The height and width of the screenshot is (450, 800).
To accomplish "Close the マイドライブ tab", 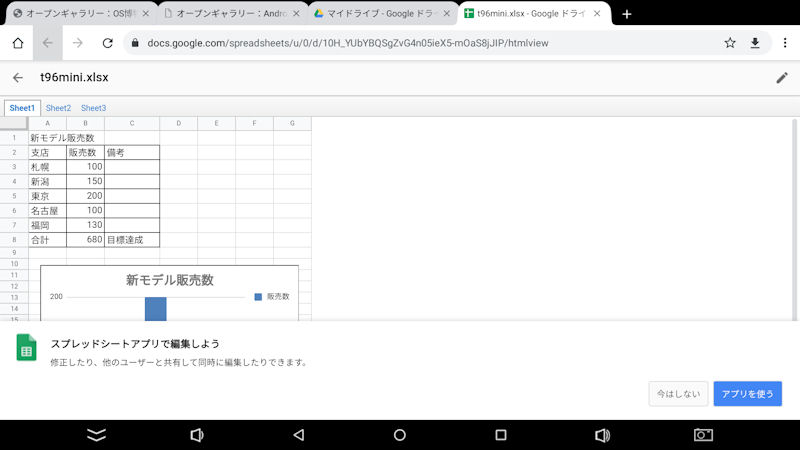I will 446,14.
